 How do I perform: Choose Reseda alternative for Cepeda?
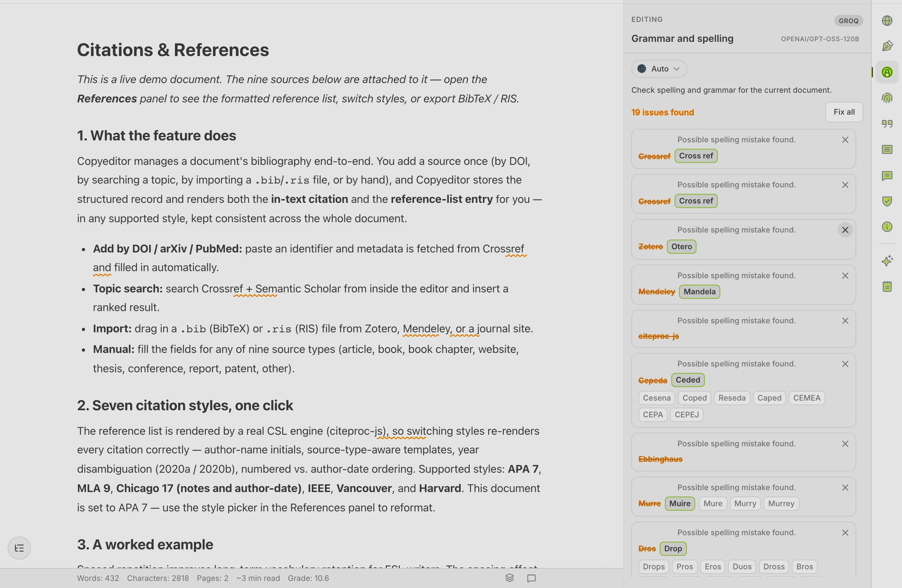[x=732, y=398]
